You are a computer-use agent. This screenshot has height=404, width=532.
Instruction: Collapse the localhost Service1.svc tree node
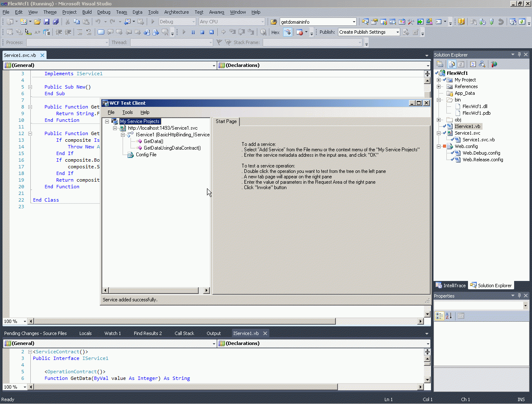point(115,128)
